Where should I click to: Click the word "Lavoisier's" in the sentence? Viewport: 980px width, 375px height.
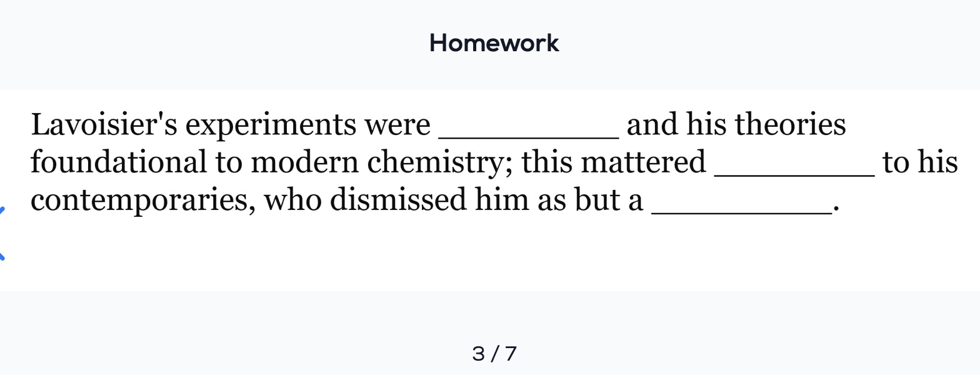pos(104,124)
